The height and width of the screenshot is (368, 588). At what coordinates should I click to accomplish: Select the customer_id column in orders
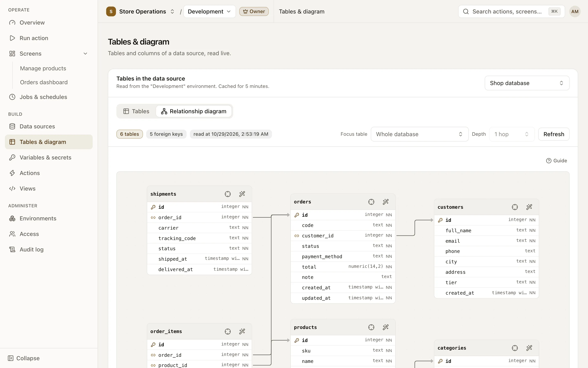click(x=343, y=236)
